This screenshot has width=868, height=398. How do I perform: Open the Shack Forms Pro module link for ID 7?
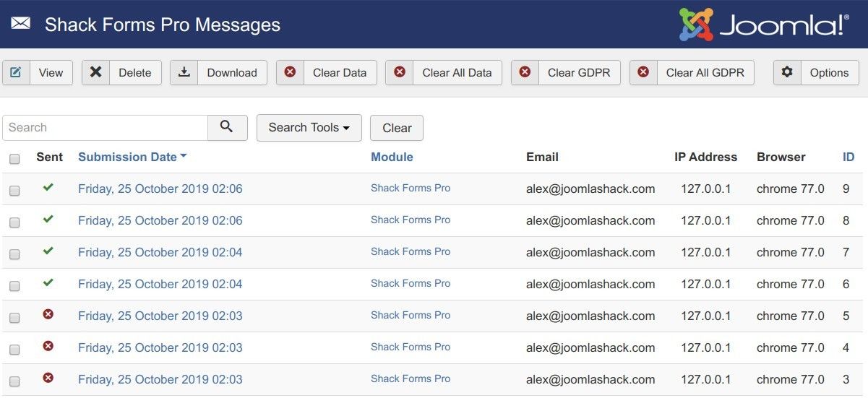[x=411, y=251]
